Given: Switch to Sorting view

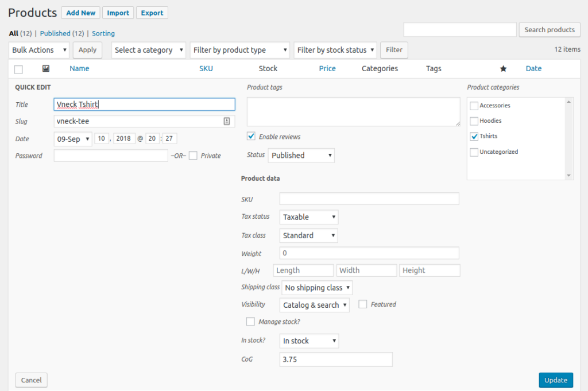Looking at the screenshot, I should [103, 33].
